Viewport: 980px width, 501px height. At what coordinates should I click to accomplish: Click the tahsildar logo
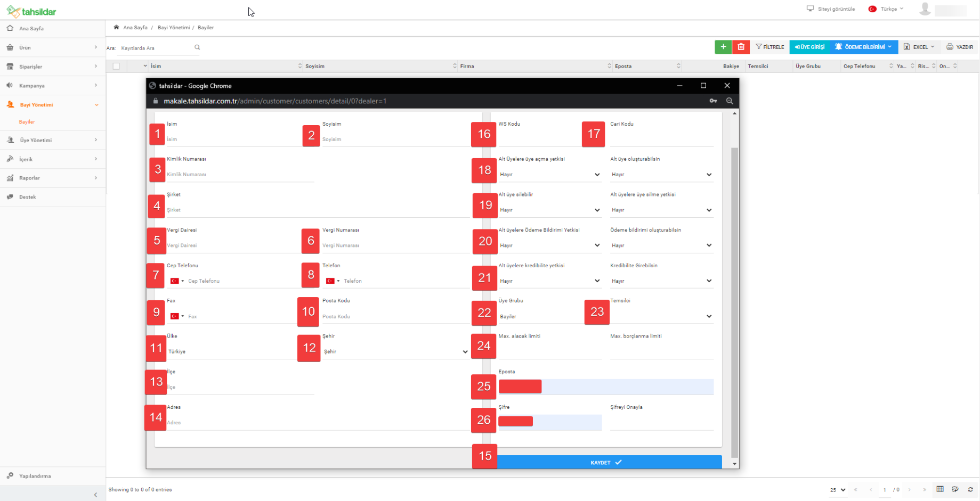pyautogui.click(x=31, y=11)
